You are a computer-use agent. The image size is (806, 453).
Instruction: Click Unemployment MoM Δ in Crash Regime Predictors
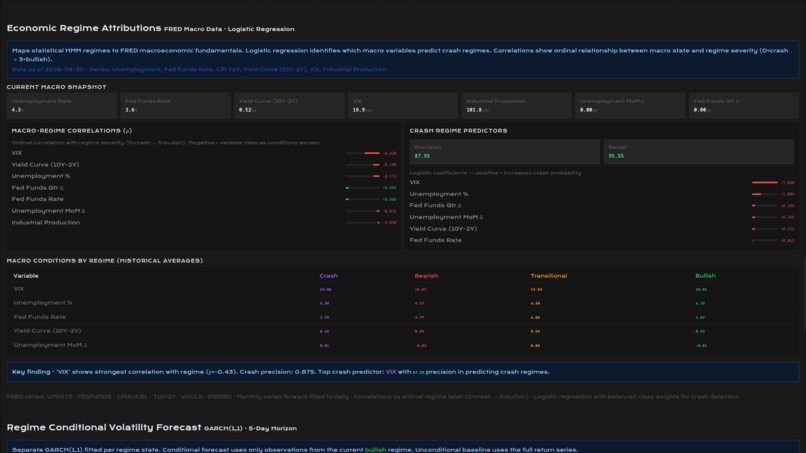(602, 217)
